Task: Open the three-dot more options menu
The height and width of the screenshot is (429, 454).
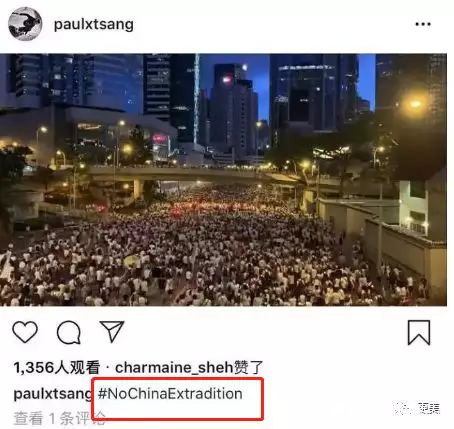Action: [x=423, y=24]
